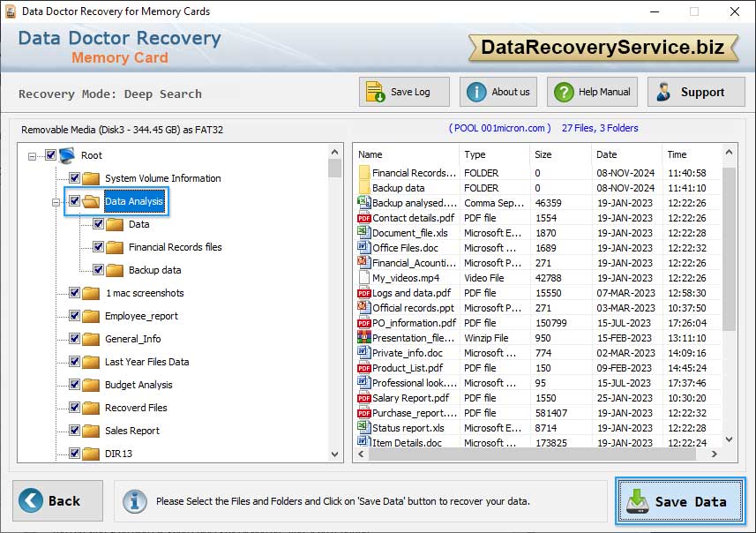Click the Winzip icon of Presentation_file
The width and height of the screenshot is (756, 533).
point(364,337)
